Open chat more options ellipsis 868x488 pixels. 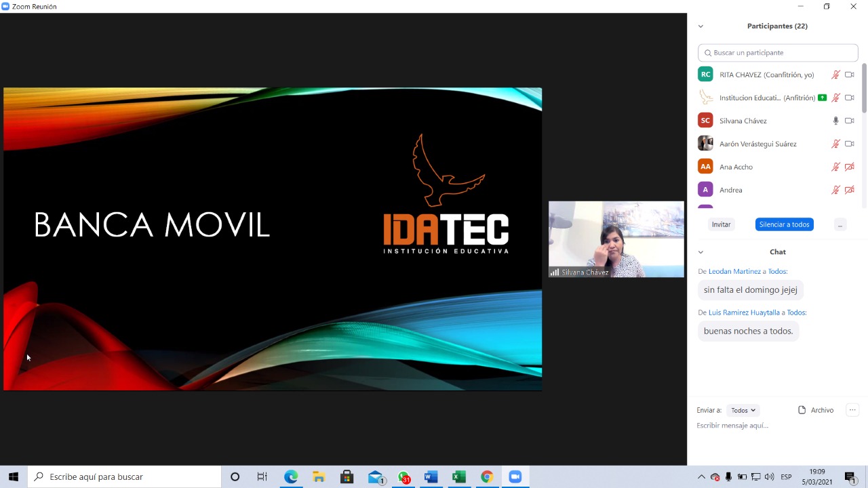(x=852, y=410)
